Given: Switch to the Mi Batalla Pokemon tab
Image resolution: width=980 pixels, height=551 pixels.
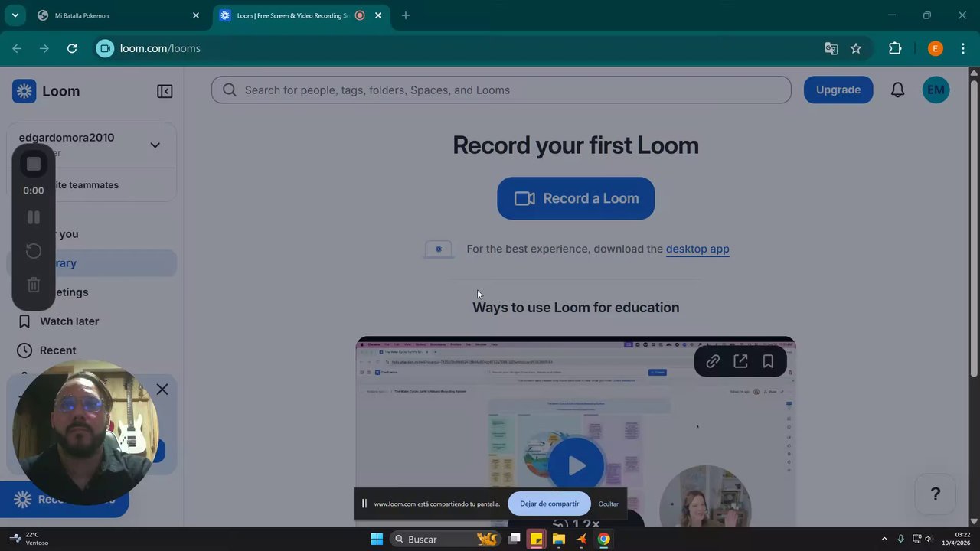Looking at the screenshot, I should [x=119, y=15].
